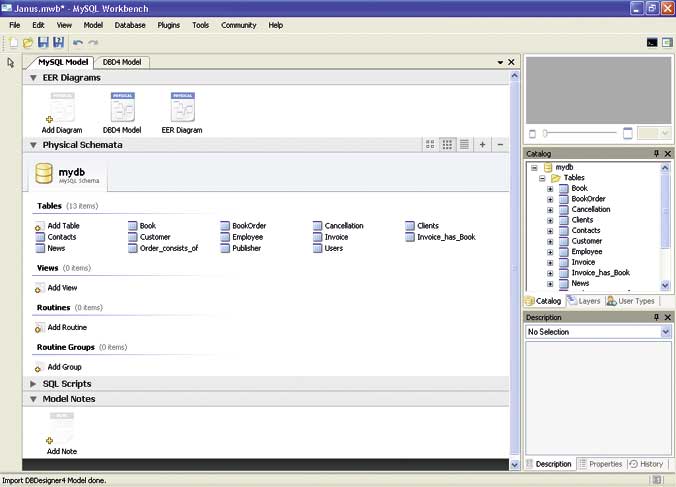676x487 pixels.
Task: Open the Model menu
Action: click(x=93, y=25)
